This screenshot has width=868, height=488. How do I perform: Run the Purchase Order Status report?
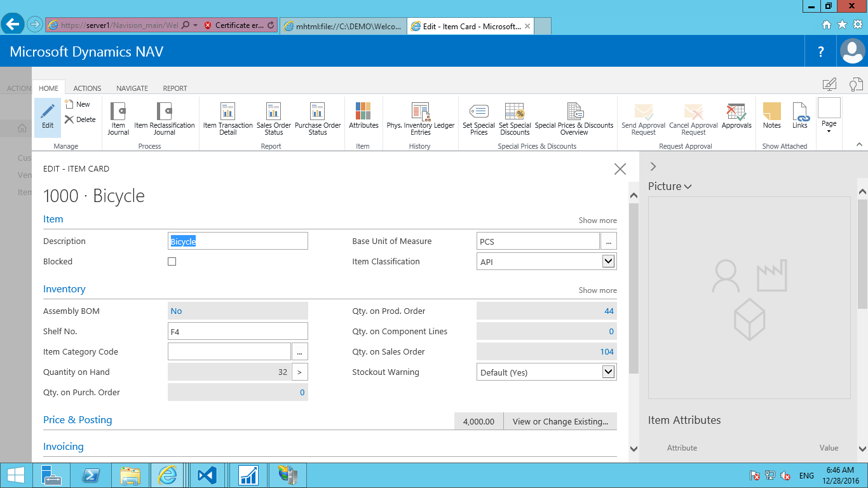pos(318,119)
